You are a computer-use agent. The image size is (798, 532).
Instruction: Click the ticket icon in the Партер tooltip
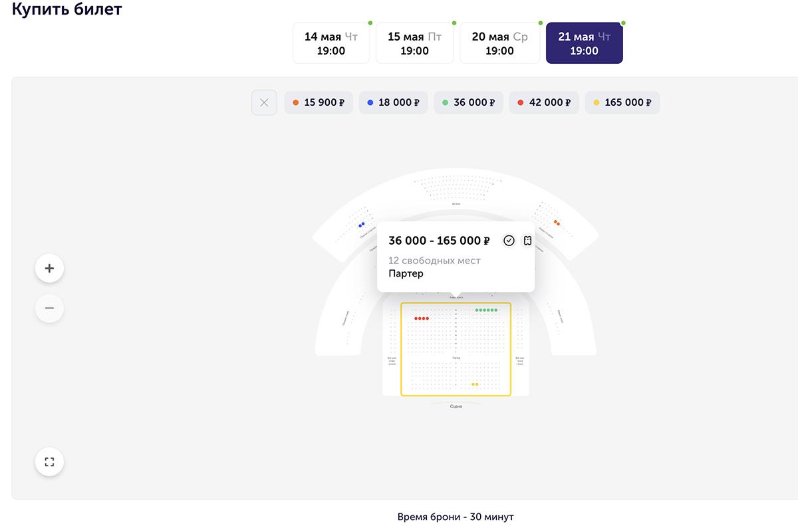(x=527, y=241)
